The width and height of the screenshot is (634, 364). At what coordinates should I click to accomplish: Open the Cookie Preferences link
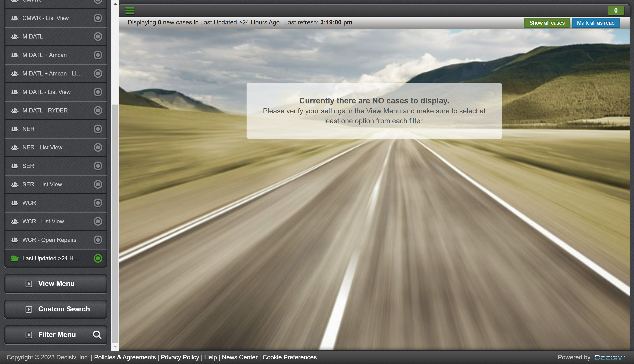click(289, 357)
